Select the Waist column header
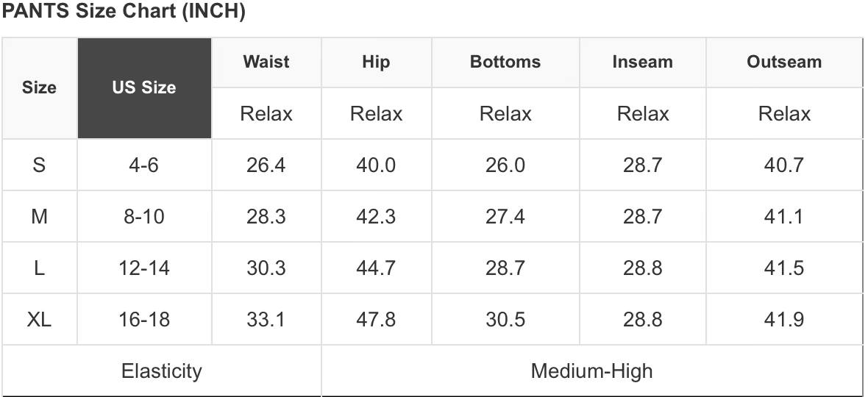This screenshot has height=397, width=868. pos(266,62)
